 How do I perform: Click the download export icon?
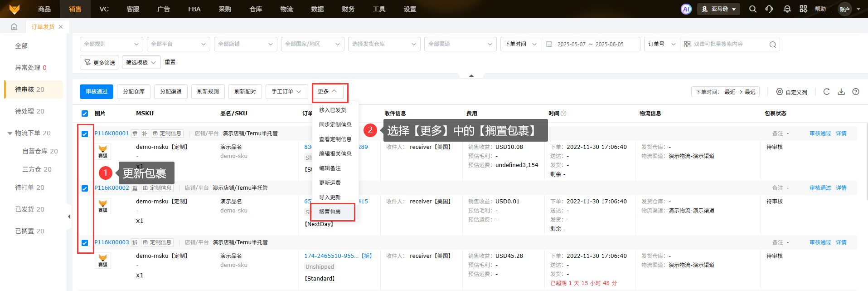pyautogui.click(x=841, y=92)
